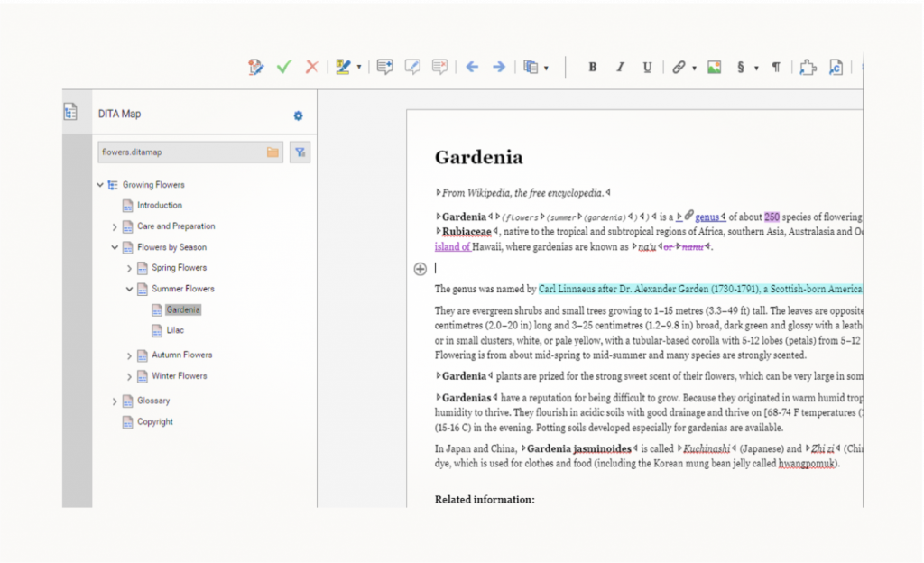The width and height of the screenshot is (924, 563).
Task: Expand the Care and Preparation node
Action: click(x=115, y=226)
